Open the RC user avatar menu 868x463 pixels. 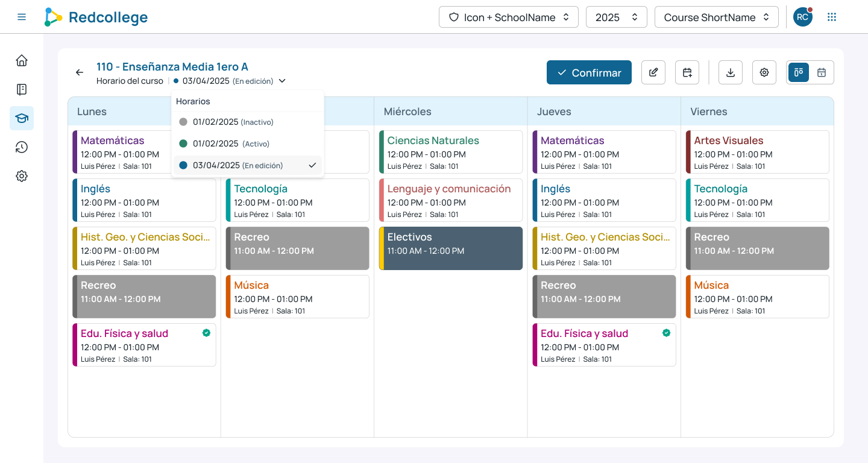click(x=802, y=17)
